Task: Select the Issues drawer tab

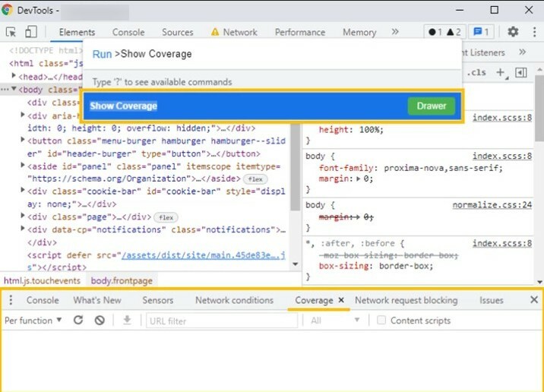Action: pos(491,300)
